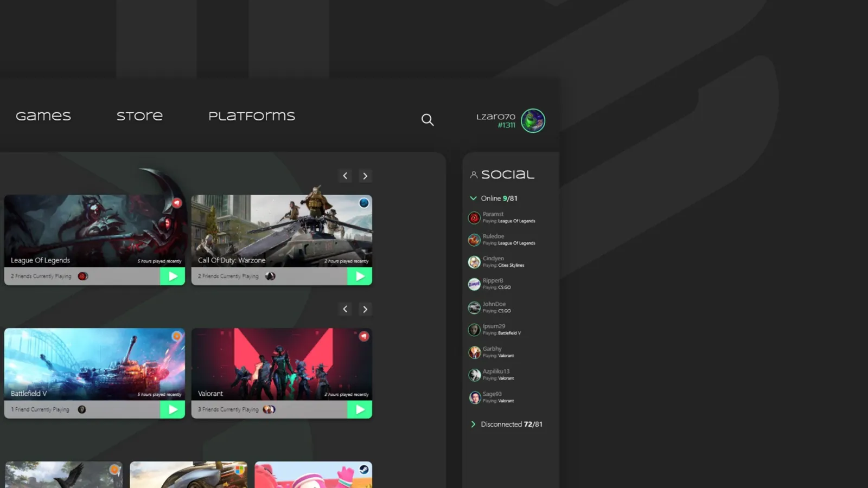Viewport: 868px width, 488px height.
Task: Go to next games in second row
Action: 365,309
